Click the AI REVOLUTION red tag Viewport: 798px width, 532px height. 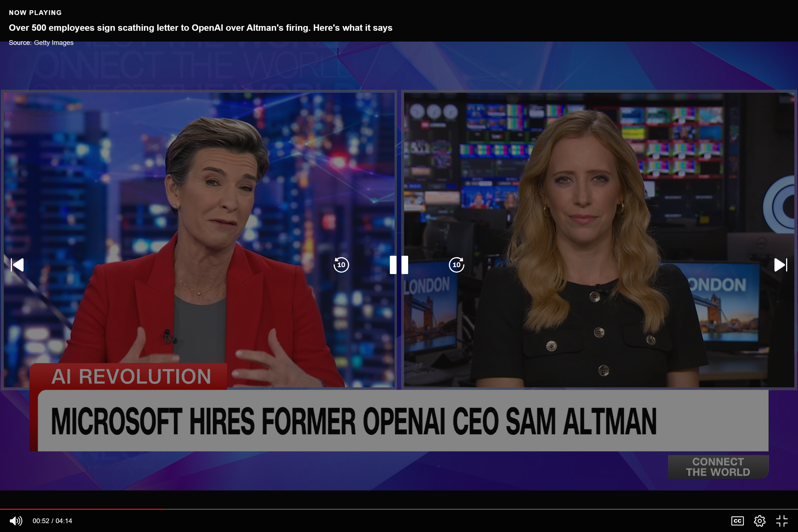pos(131,377)
